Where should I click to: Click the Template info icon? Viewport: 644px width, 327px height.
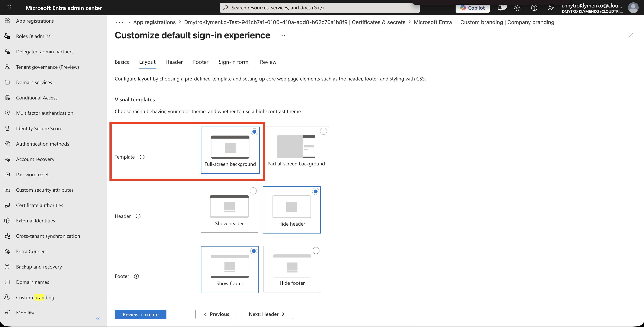[x=142, y=157]
